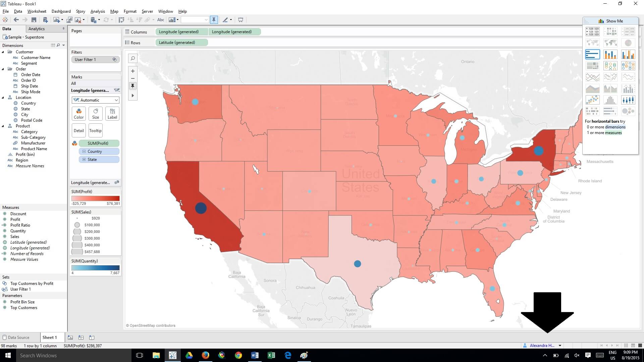Viewport: 644px width, 362px height.
Task: Toggle the Fix axes pin toolbar button
Action: (214, 20)
